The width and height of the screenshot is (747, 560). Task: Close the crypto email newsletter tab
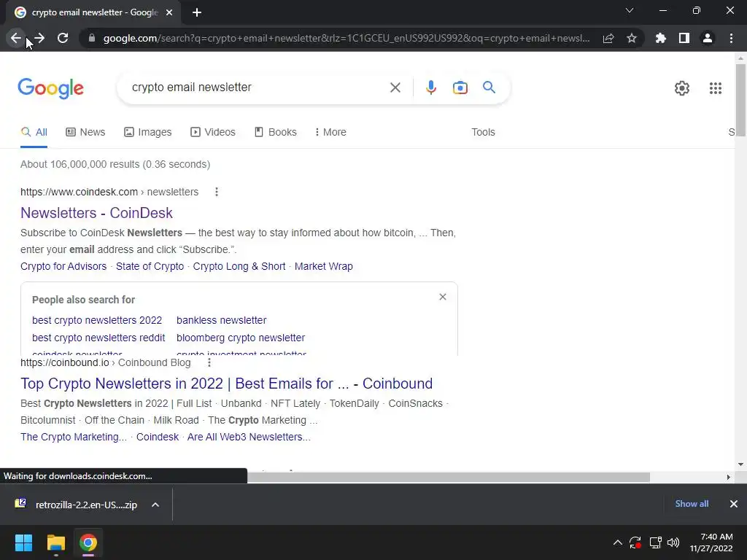coord(169,13)
